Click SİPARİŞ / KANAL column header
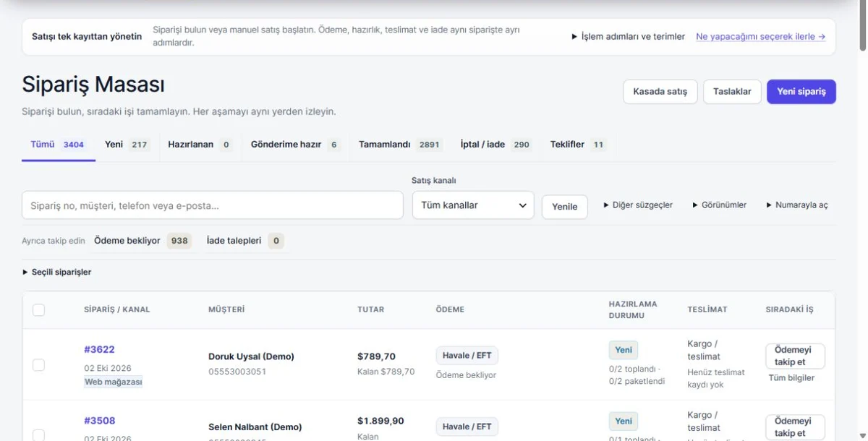Viewport: 868px width, 441px height. [117, 309]
